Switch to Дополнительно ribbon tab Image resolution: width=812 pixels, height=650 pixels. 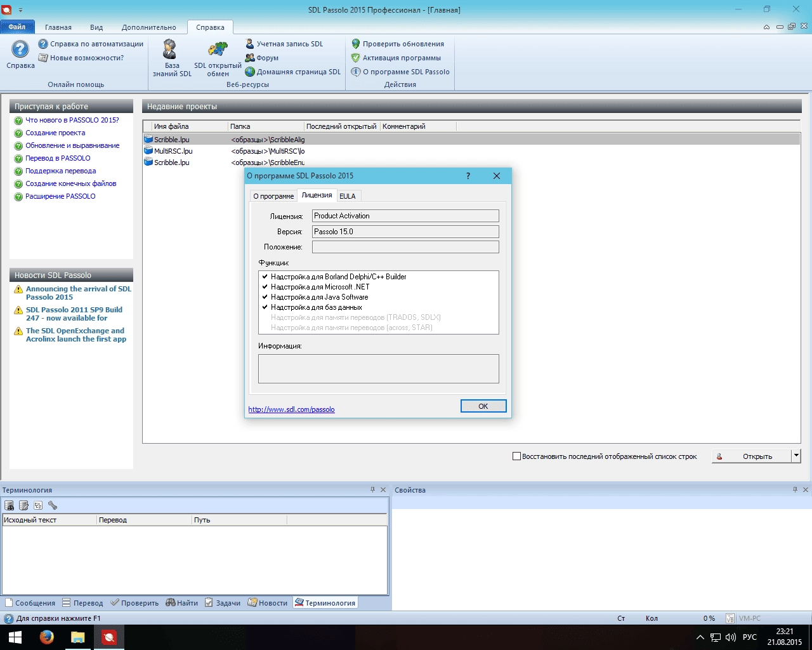tap(149, 27)
